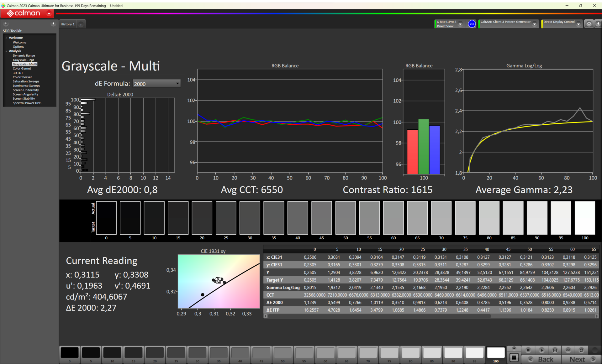Select the 50 percent gray bottom swatch
The image size is (602, 364).
click(283, 353)
